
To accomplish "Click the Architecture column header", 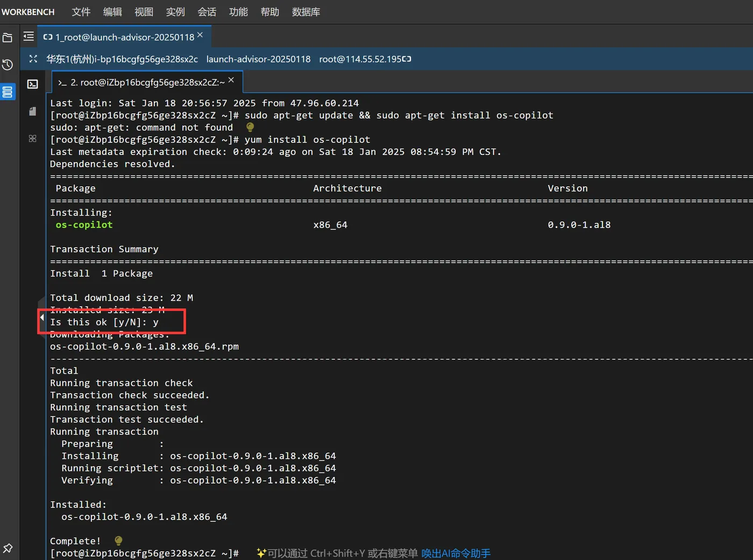I will 347,188.
